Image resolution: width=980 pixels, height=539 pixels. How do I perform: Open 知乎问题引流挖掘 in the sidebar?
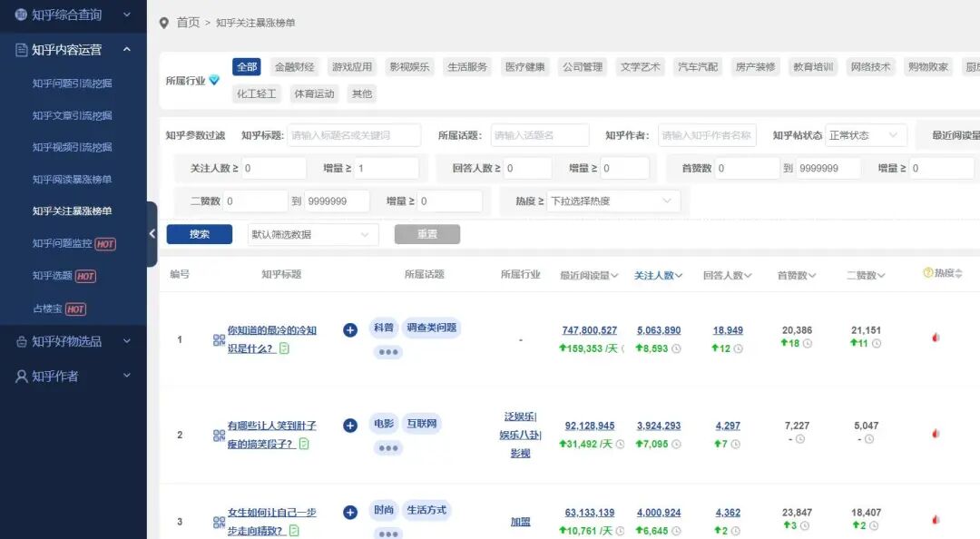click(72, 83)
